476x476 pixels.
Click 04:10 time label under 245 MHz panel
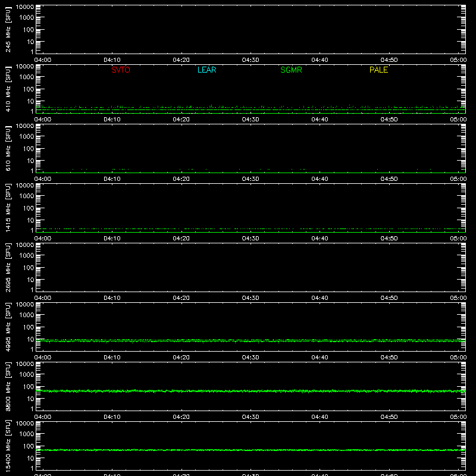pyautogui.click(x=112, y=60)
